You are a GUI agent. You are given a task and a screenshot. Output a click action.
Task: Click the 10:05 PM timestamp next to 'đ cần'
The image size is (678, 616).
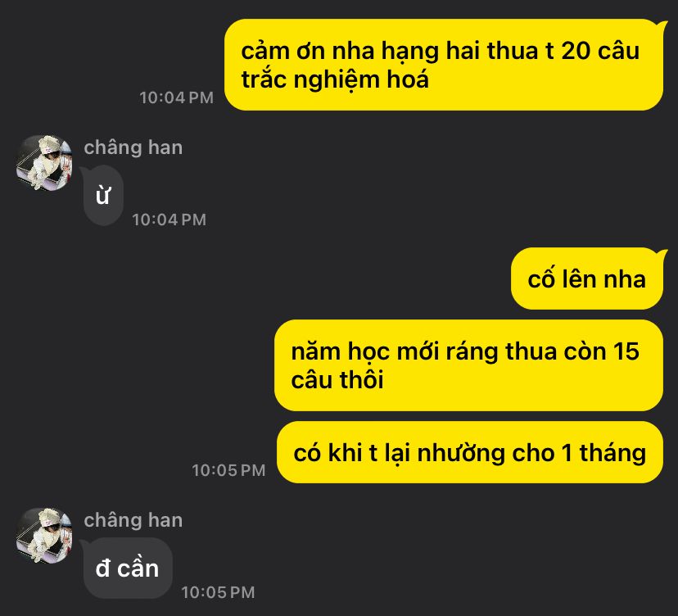point(218,592)
